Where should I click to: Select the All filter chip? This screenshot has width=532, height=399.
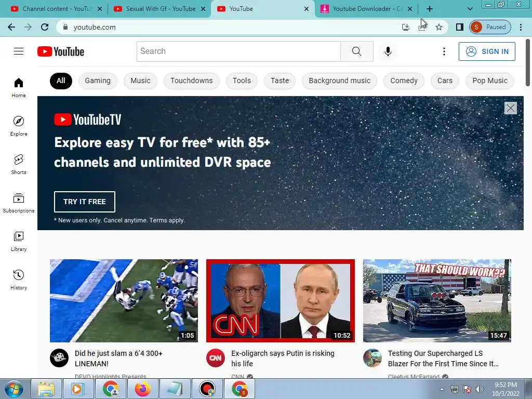61,81
